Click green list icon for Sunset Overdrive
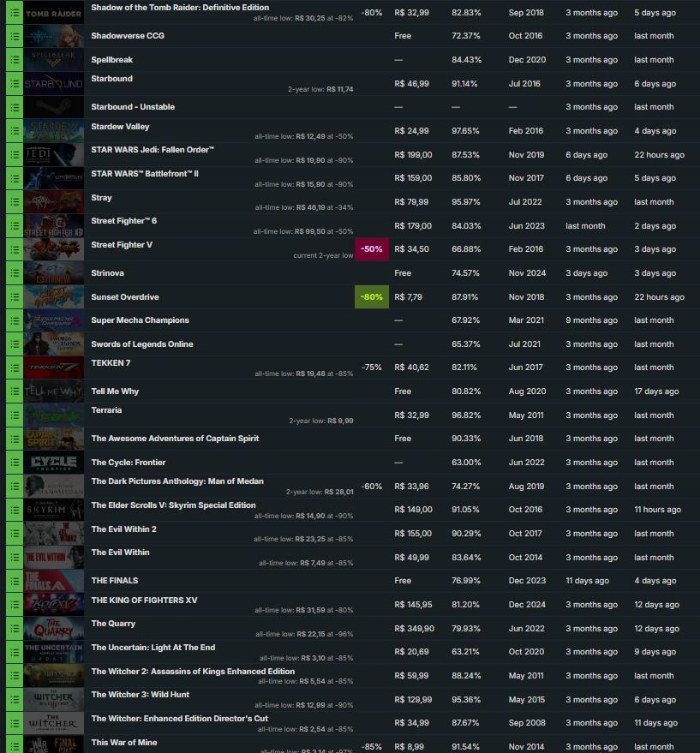Screen dimensions: 700x753 coord(15,296)
